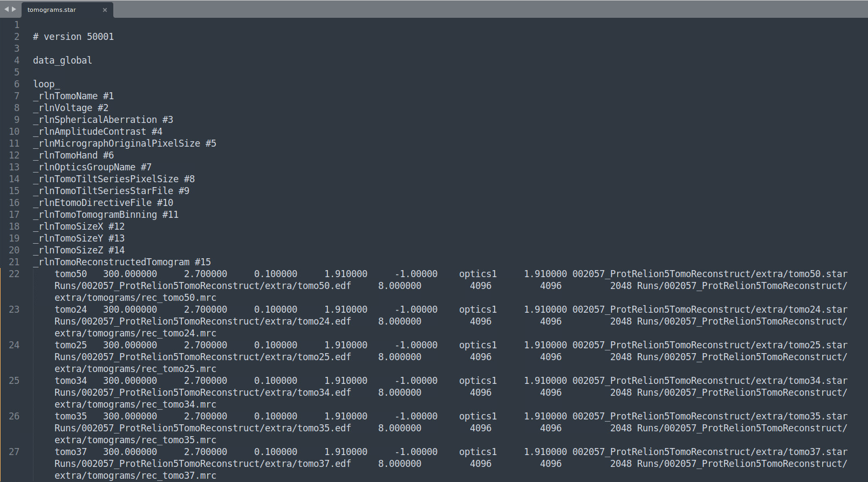Click the tomo37.edf directive file path
Viewport: 868px width, 482px height.
click(x=203, y=464)
